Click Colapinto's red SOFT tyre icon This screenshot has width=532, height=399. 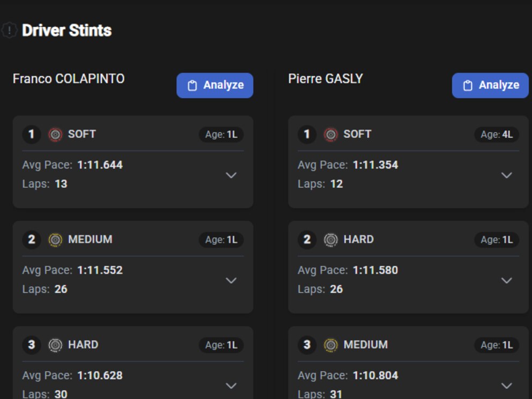click(x=55, y=135)
